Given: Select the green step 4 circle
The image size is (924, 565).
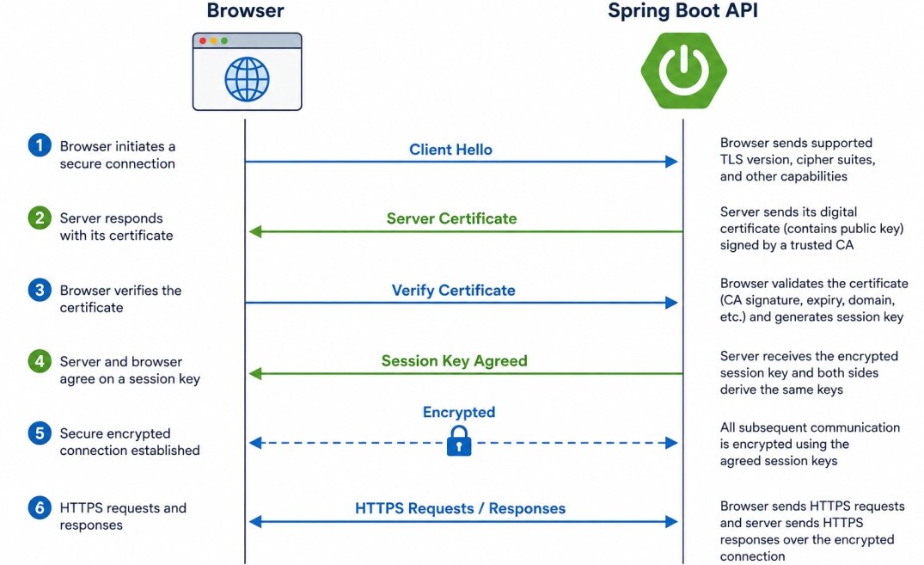Looking at the screenshot, I should coord(40,361).
